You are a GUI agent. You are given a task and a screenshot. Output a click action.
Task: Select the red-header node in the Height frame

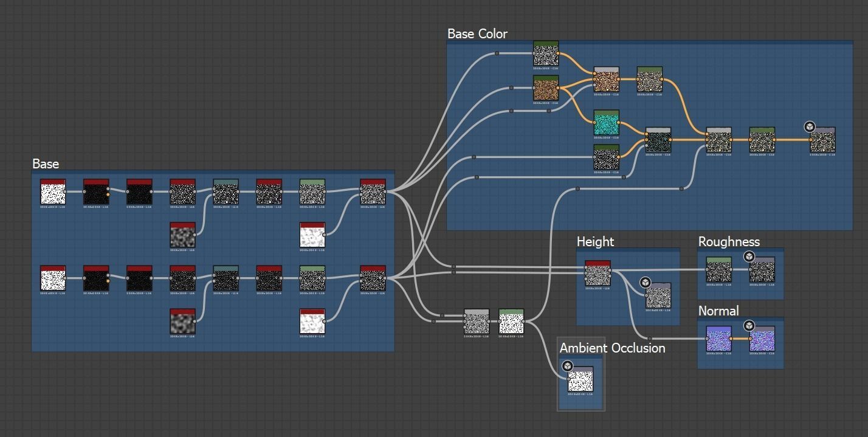(x=598, y=273)
